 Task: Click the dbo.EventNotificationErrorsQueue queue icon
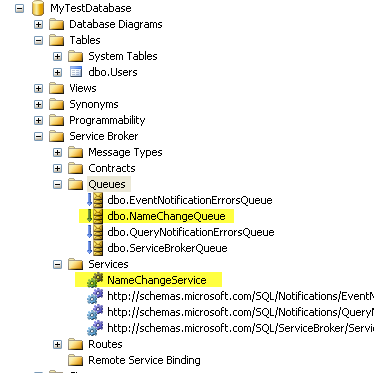[94, 200]
